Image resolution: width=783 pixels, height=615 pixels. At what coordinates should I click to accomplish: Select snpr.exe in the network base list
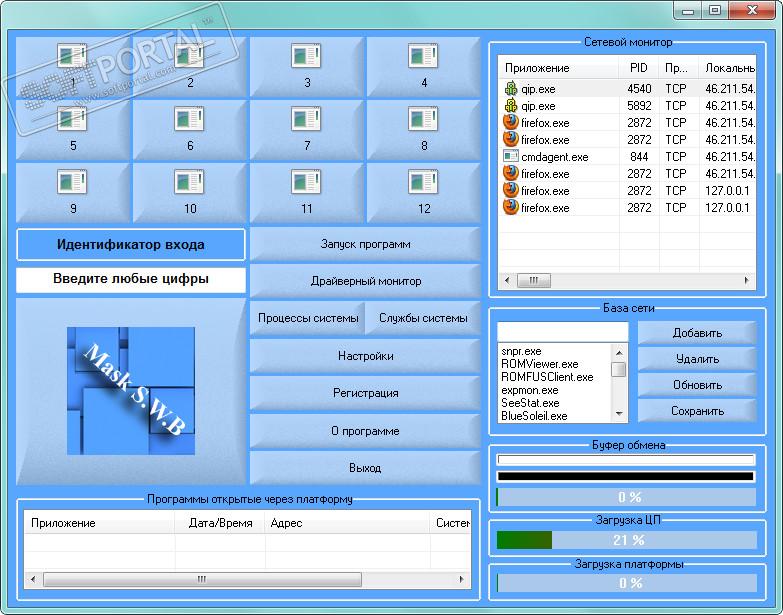(x=521, y=351)
